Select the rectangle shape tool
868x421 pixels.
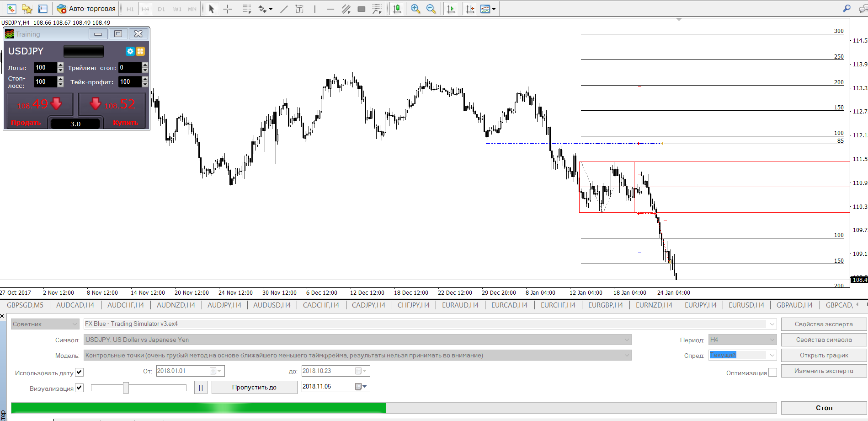362,9
